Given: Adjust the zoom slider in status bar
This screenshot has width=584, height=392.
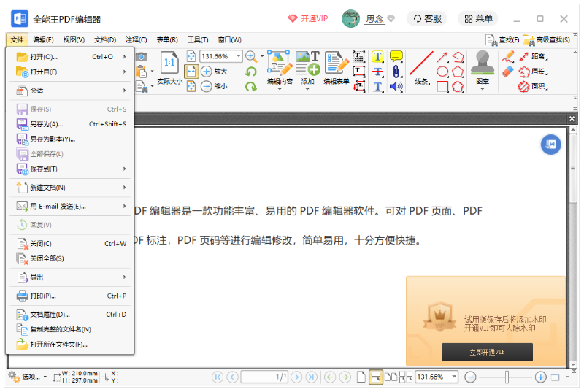Looking at the screenshot, I should [507, 377].
